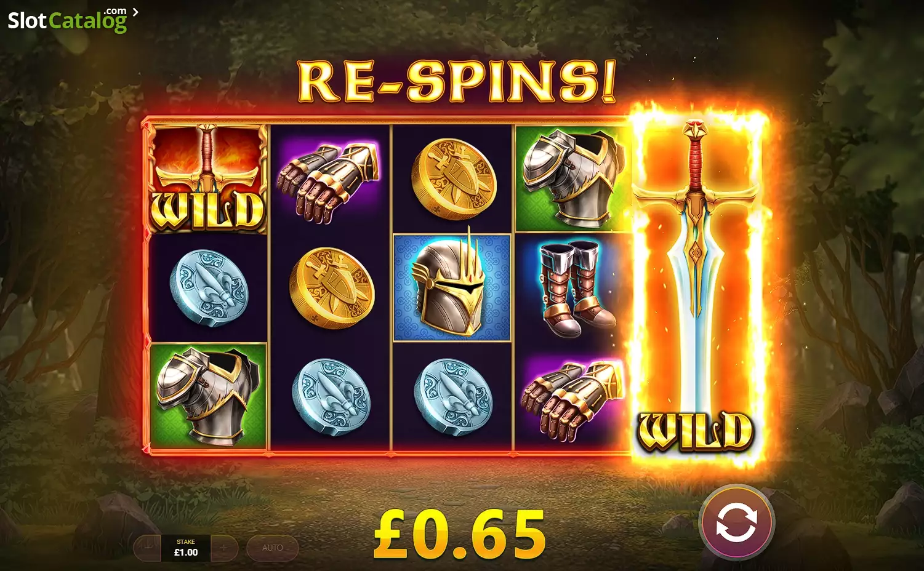Select the golden knight helmet symbol

click(452, 288)
